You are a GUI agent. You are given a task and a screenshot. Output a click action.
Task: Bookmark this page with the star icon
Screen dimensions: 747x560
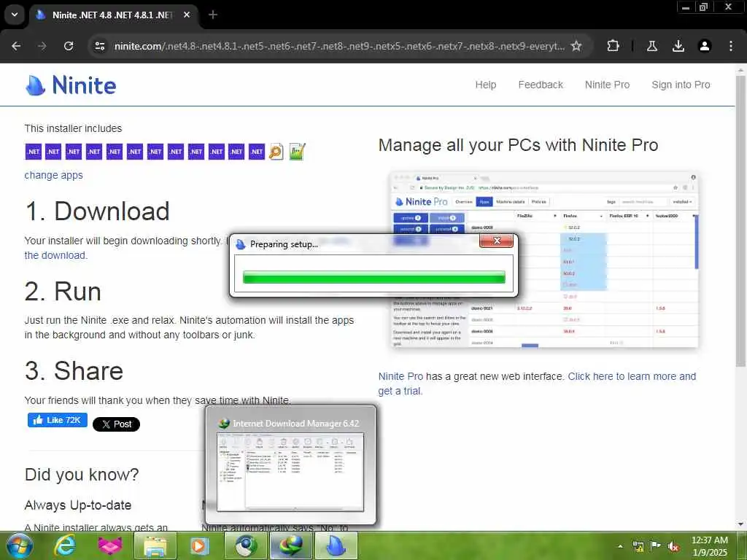[576, 46]
